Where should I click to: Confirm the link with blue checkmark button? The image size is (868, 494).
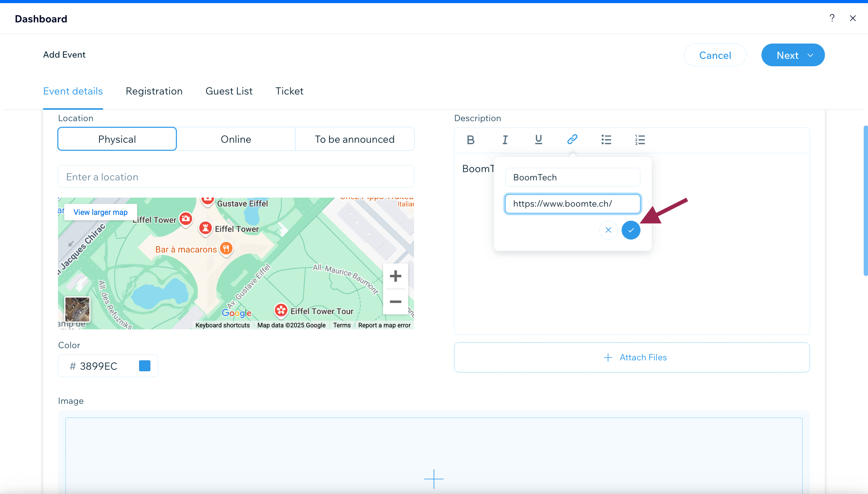point(631,230)
